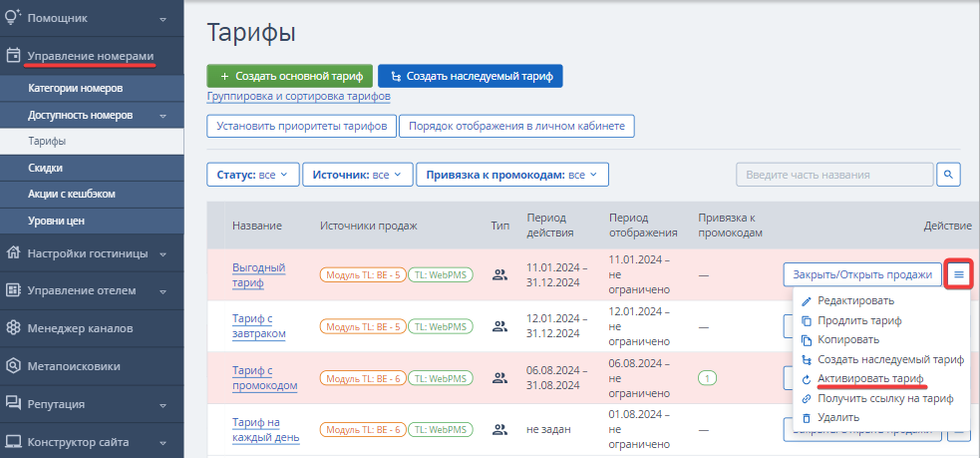Click the people type icon in Тариф с промокодом row

click(x=498, y=377)
